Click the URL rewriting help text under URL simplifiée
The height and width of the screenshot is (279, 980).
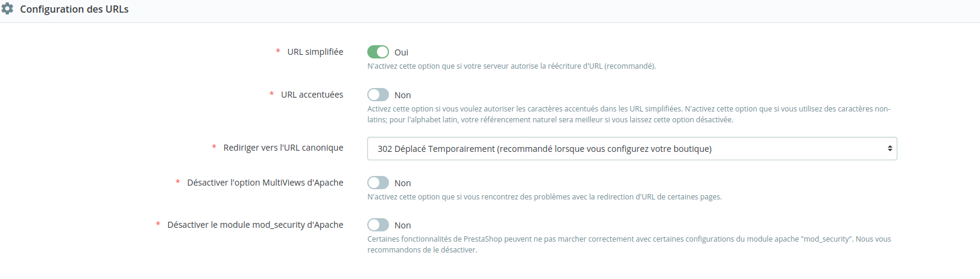pyautogui.click(x=511, y=66)
